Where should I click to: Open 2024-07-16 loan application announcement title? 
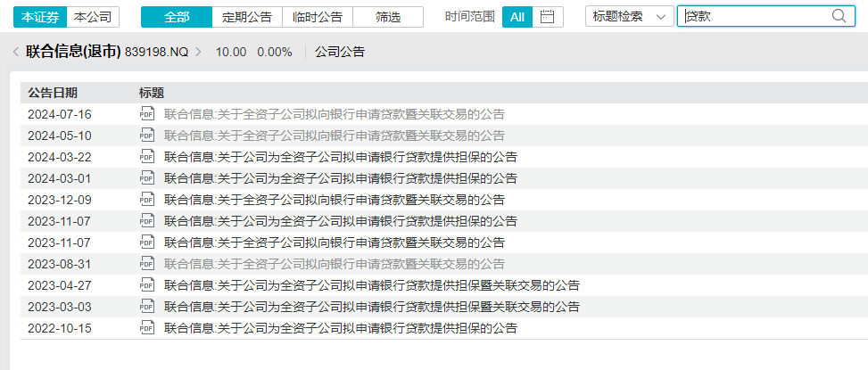pyautogui.click(x=335, y=114)
